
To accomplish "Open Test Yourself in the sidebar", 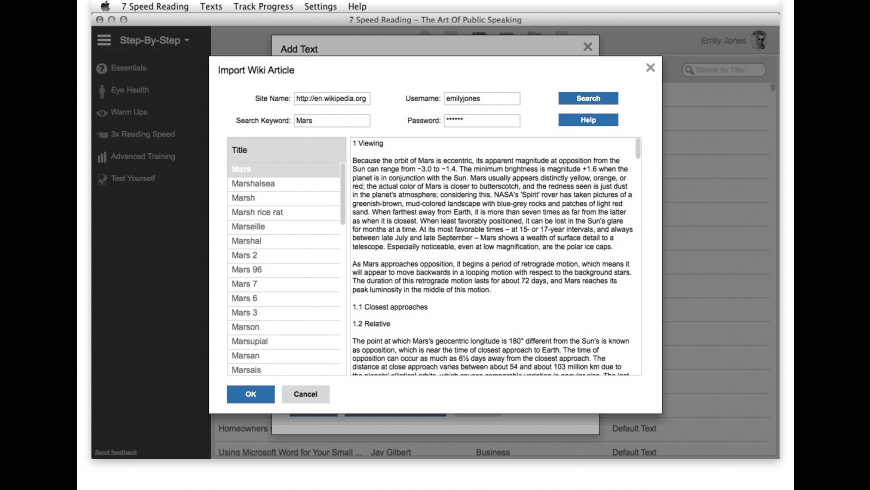I will (133, 179).
